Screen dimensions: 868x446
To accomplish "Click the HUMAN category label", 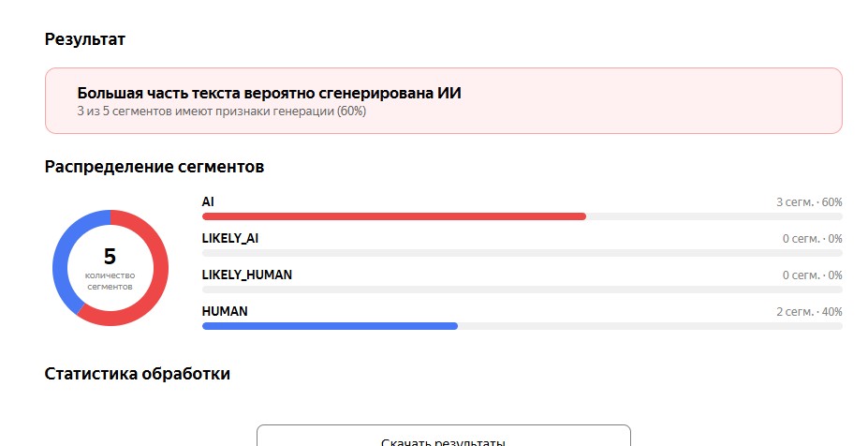I will point(225,311).
